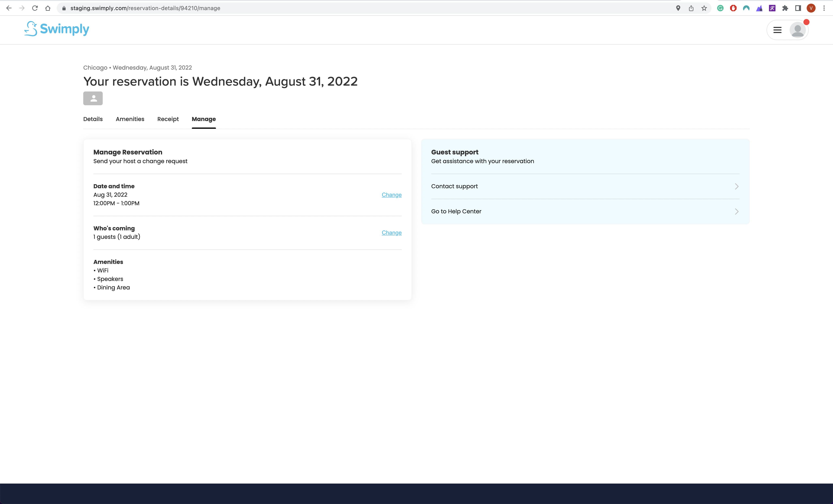Bookmark page with star icon

point(704,8)
